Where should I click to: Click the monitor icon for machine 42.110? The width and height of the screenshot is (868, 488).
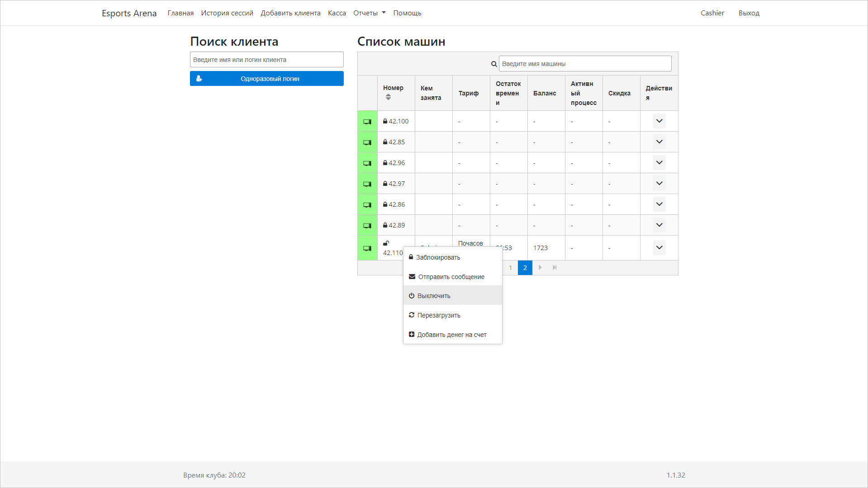[x=367, y=248]
